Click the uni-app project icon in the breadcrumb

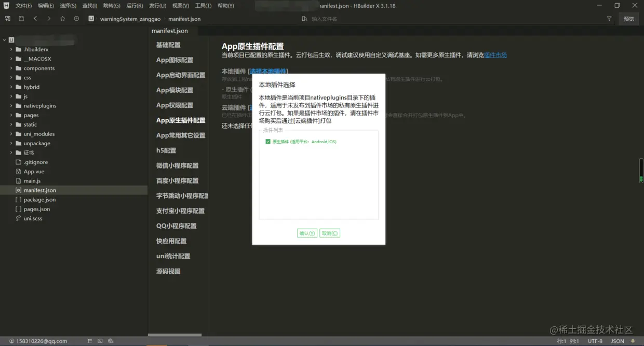(91, 19)
